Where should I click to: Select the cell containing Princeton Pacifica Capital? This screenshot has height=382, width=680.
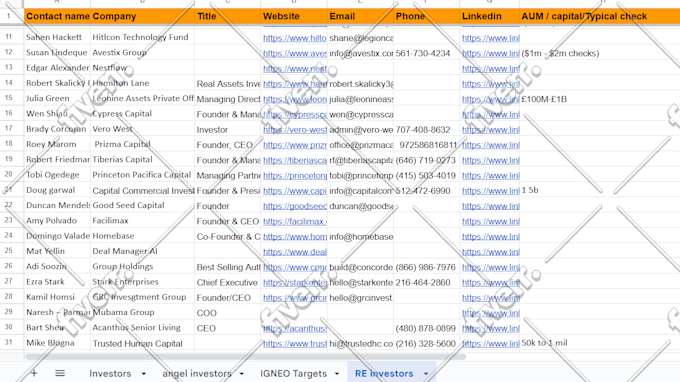[143, 175]
